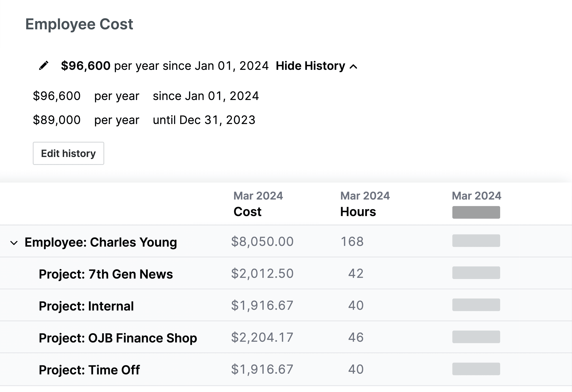Click the Employee Cost heading
This screenshot has width=572, height=392.
(x=80, y=24)
